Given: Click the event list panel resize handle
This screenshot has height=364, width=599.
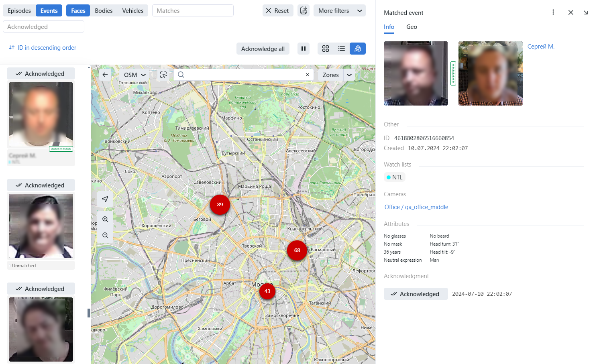Looking at the screenshot, I should (x=89, y=313).
